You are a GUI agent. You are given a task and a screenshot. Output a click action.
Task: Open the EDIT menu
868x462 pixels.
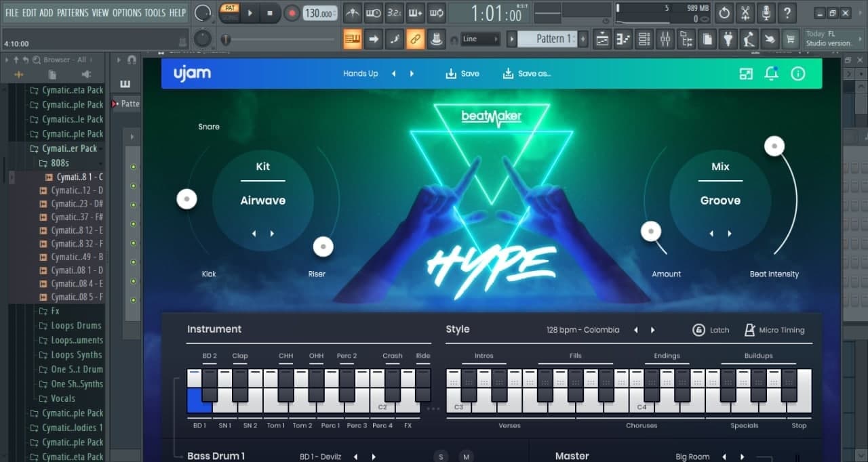coord(29,12)
